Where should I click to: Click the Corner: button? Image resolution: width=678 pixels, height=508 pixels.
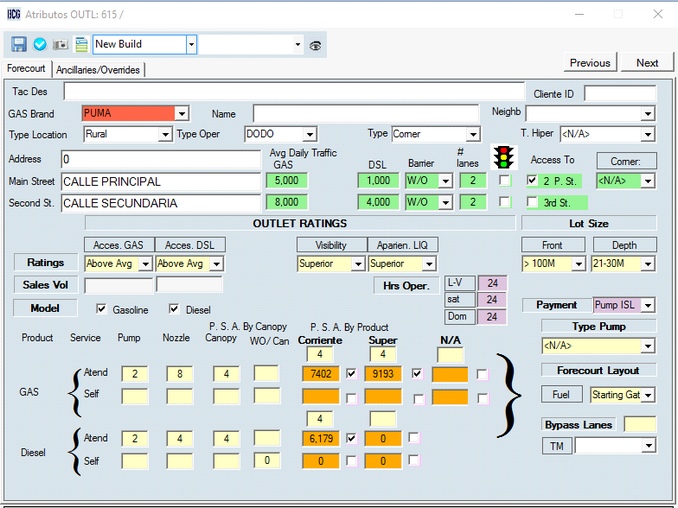pyautogui.click(x=626, y=161)
